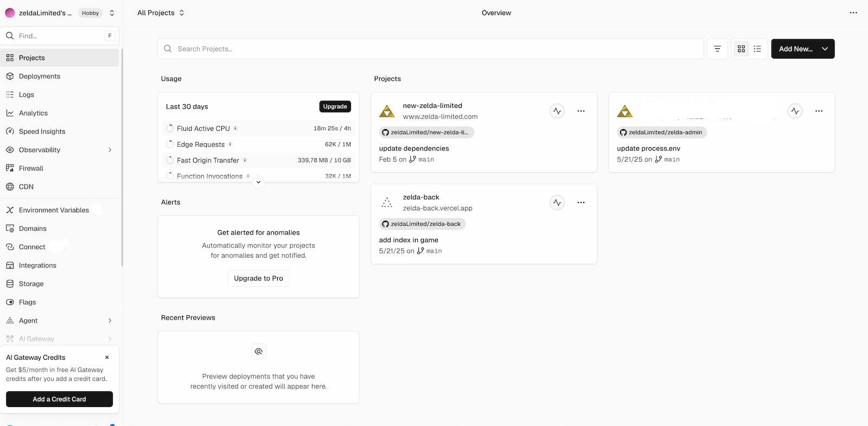Click the Storage database icon
868x426 pixels.
coord(10,284)
